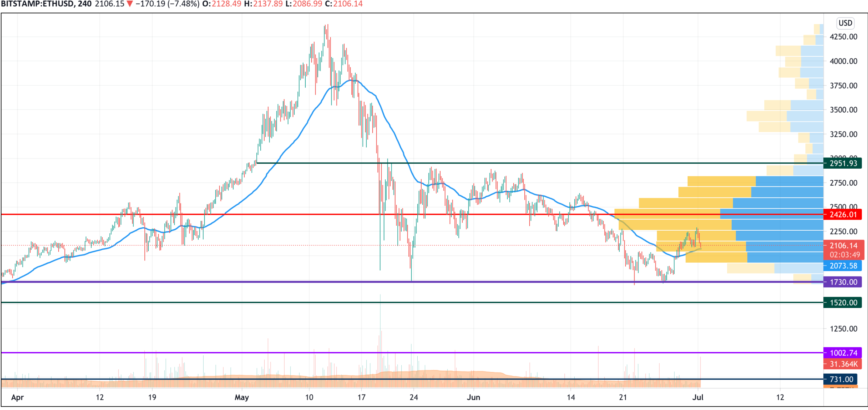Image resolution: width=868 pixels, height=410 pixels.
Task: Click the Jun label on time axis
Action: click(473, 397)
